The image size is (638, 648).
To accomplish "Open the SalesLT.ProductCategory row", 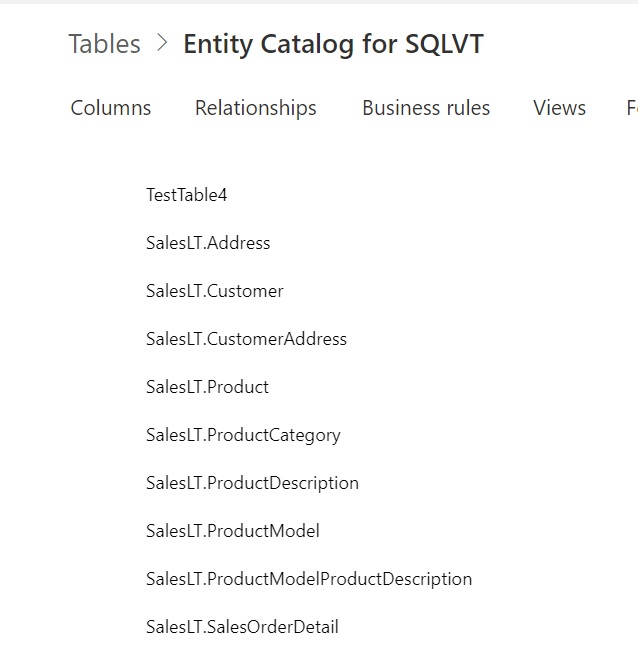I will [243, 435].
